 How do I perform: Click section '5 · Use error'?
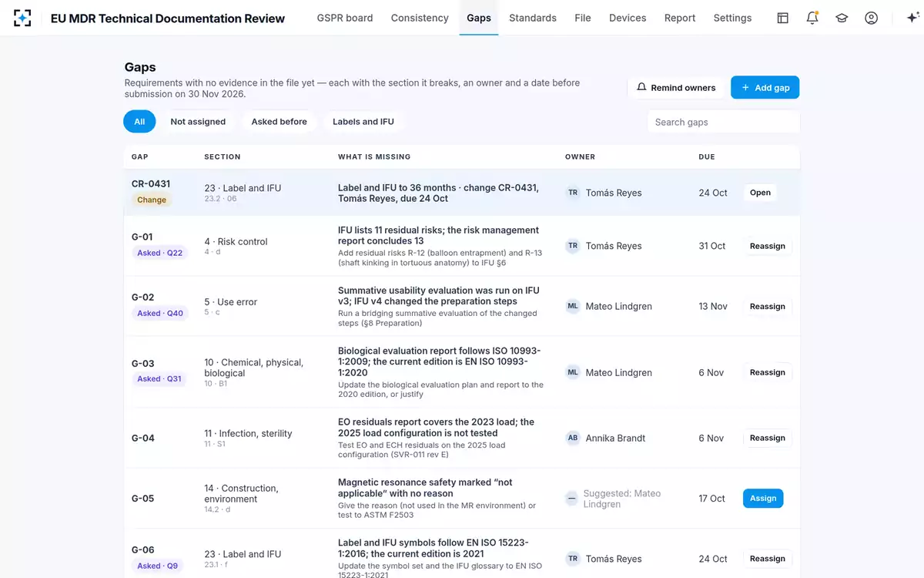231,302
